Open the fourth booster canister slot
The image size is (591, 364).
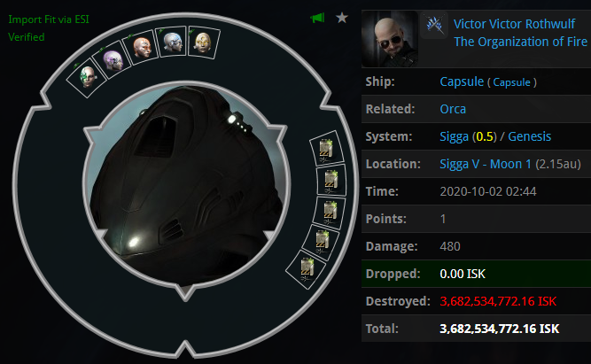tap(322, 242)
